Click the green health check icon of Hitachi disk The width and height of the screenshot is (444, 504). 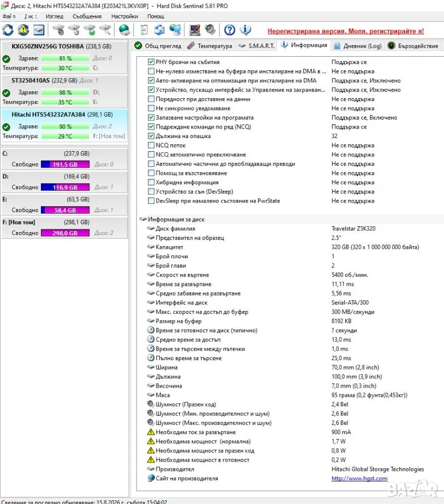[x=6, y=127]
